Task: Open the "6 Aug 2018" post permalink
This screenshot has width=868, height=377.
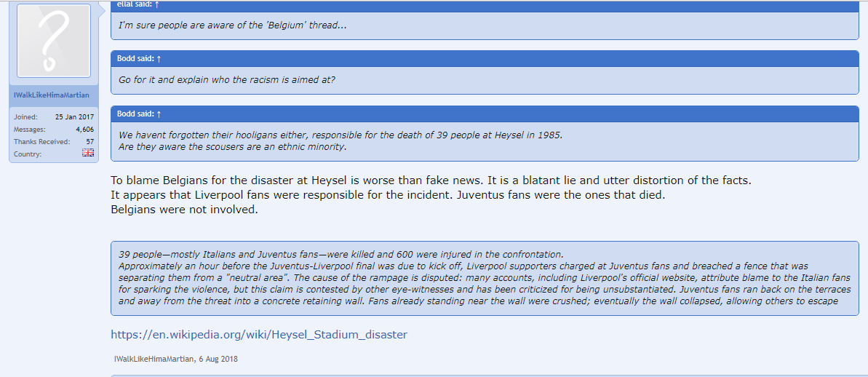Action: point(217,359)
